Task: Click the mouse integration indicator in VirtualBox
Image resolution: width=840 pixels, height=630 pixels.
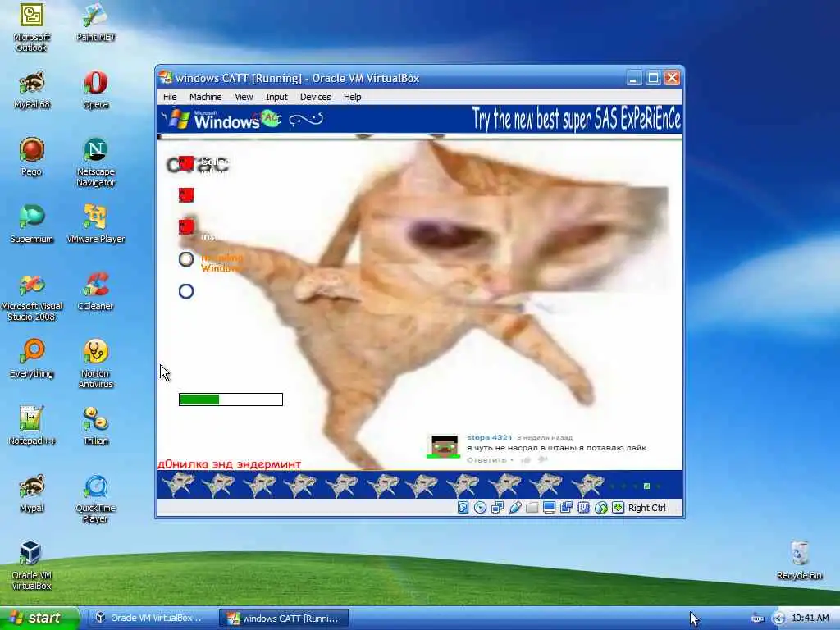Action: [601, 507]
